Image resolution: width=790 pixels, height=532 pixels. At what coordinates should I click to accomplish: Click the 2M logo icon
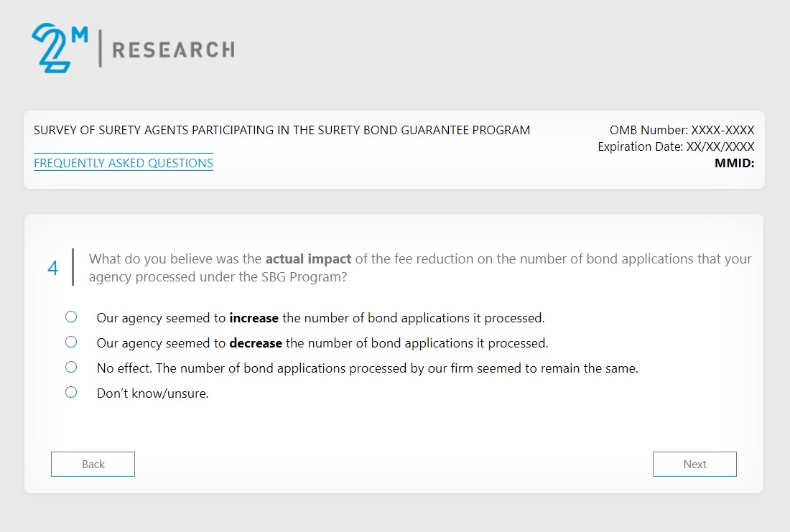click(59, 47)
